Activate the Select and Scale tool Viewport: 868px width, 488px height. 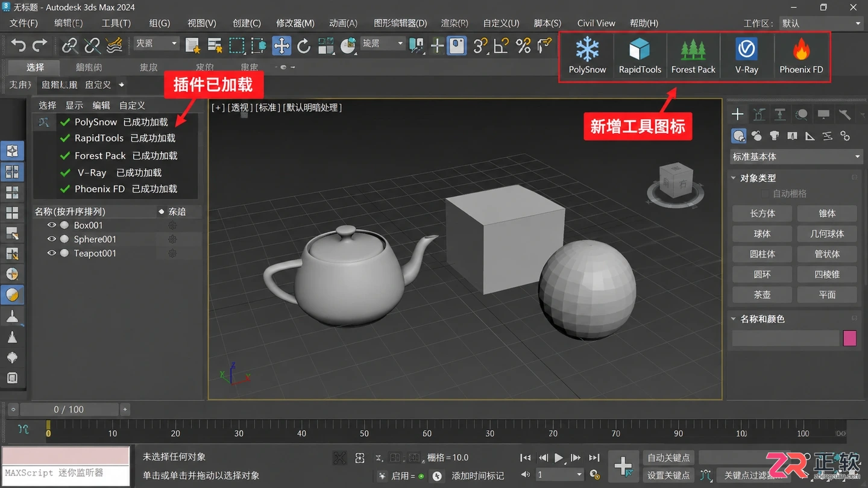(326, 45)
